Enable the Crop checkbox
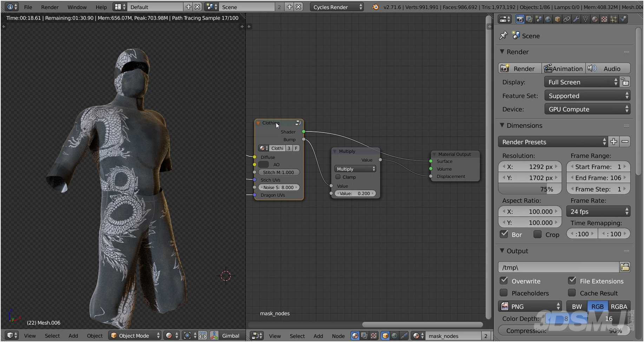 click(538, 234)
